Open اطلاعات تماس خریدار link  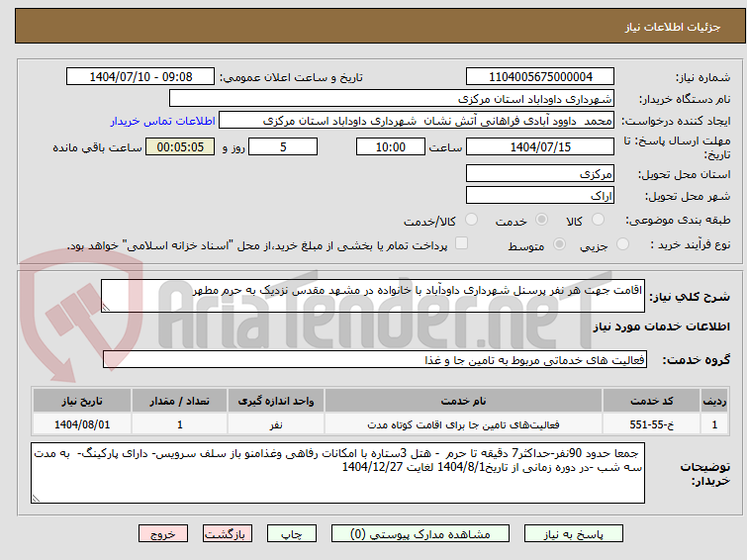163,121
